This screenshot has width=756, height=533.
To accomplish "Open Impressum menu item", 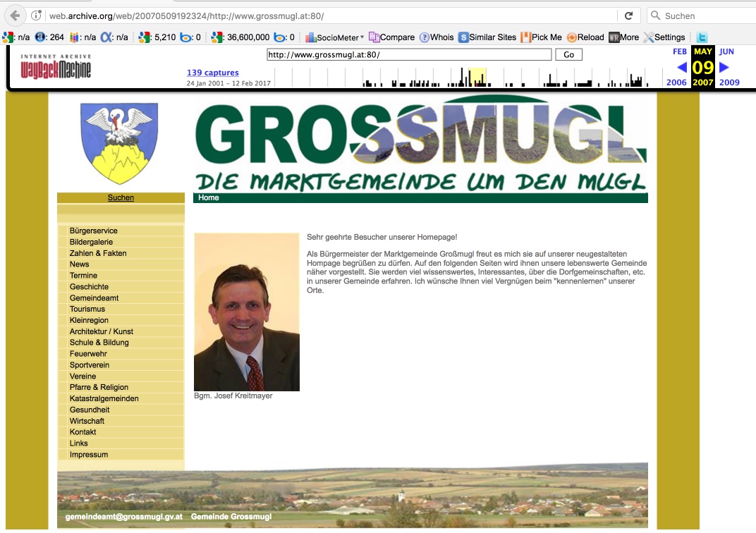I will (x=89, y=455).
